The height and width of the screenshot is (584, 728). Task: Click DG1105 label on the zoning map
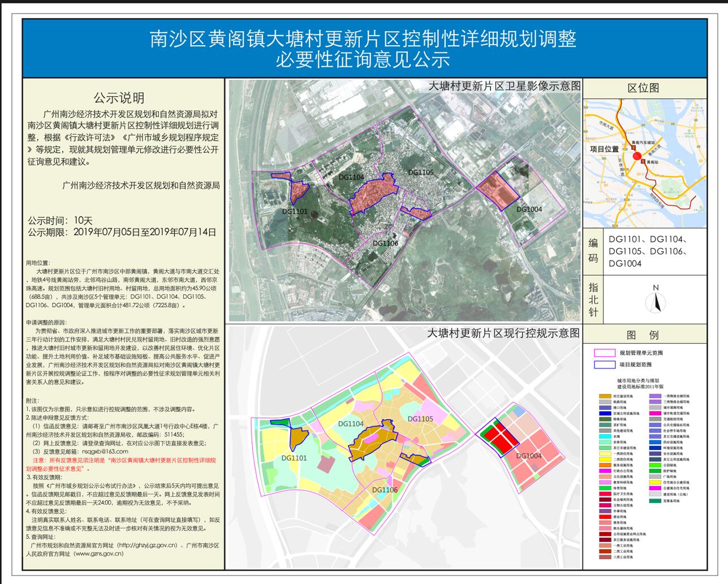pyautogui.click(x=420, y=419)
